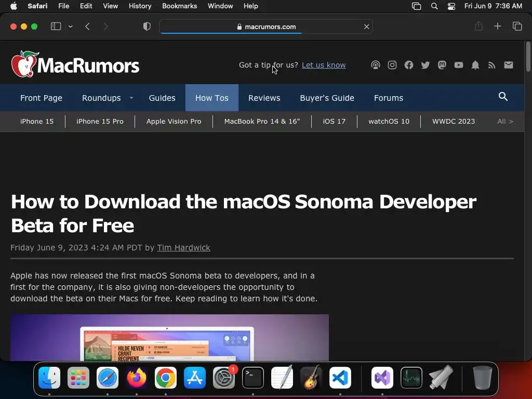The height and width of the screenshot is (399, 532).
Task: Click the email envelope icon
Action: 508,65
